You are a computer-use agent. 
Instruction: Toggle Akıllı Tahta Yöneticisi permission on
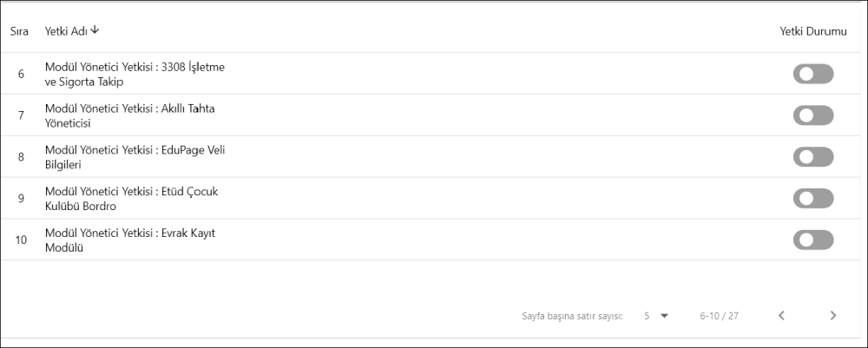812,115
